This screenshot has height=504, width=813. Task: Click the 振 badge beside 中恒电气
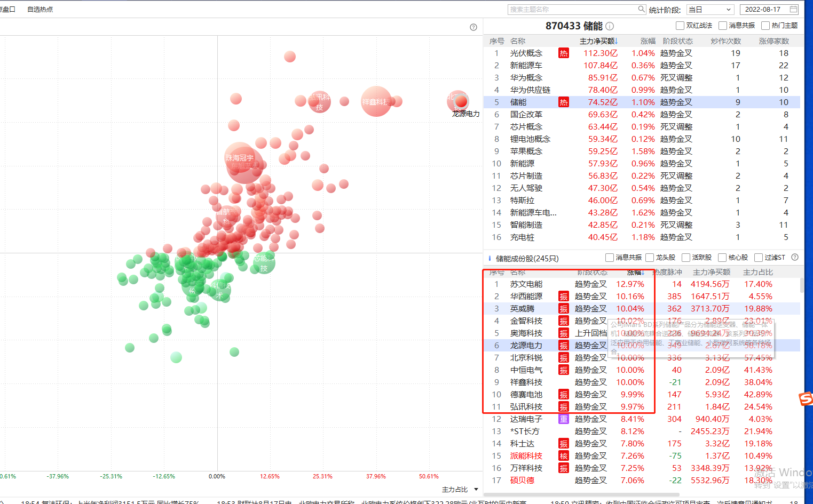563,370
